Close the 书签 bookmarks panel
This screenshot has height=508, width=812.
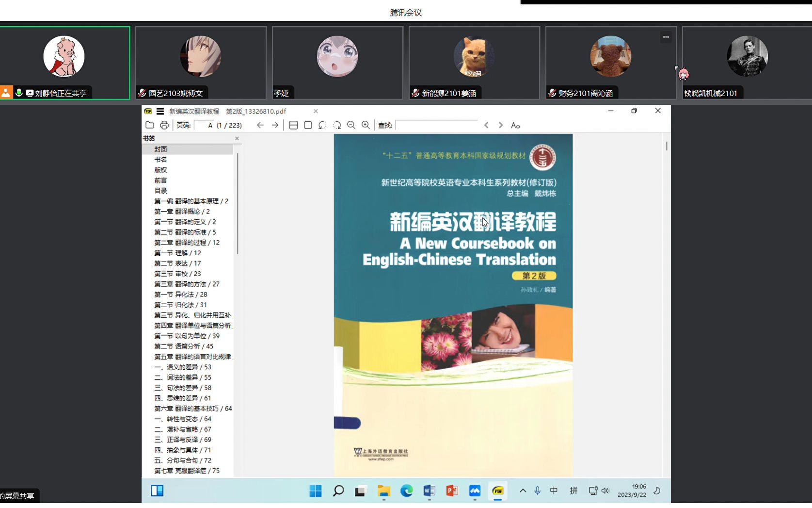(x=237, y=138)
